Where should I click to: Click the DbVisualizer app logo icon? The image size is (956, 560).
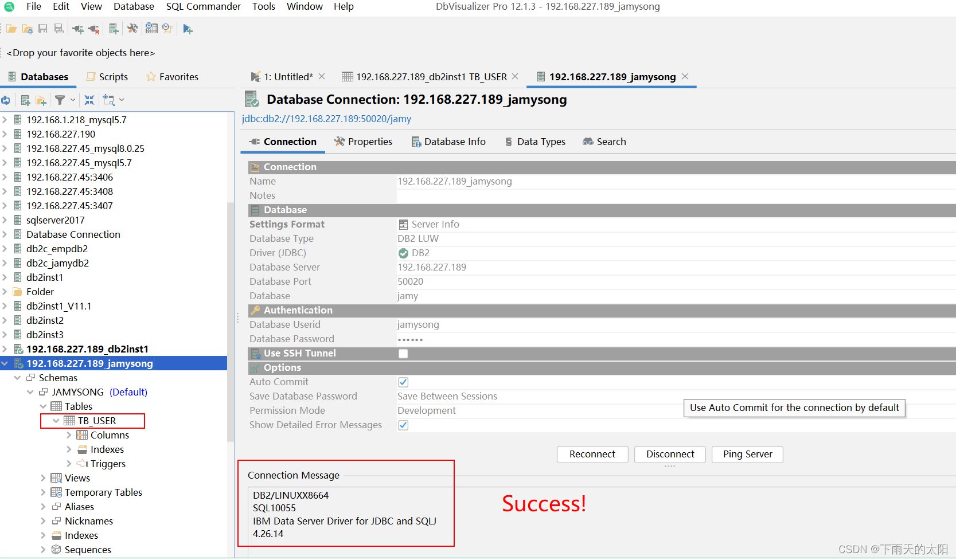point(9,6)
